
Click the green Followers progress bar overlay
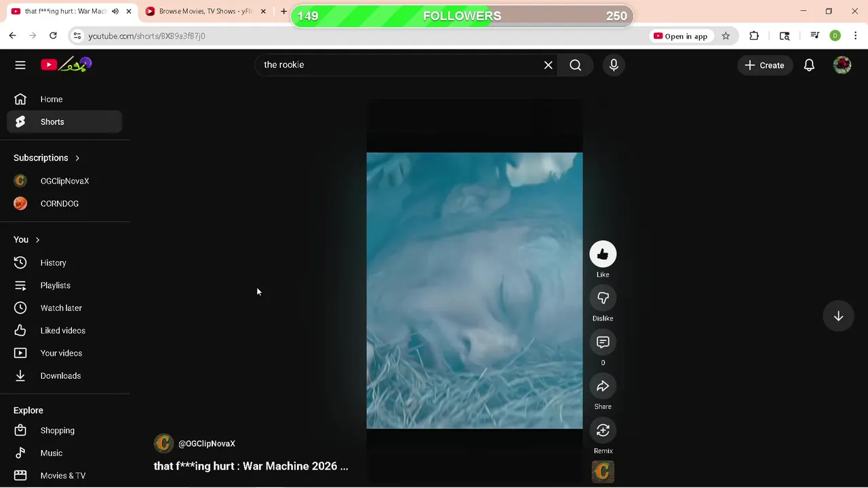[462, 16]
